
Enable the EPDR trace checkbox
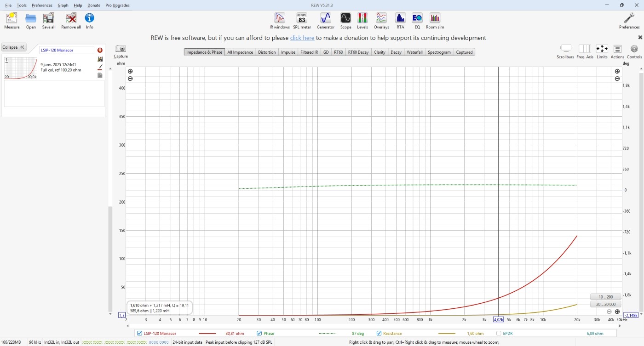pyautogui.click(x=499, y=334)
